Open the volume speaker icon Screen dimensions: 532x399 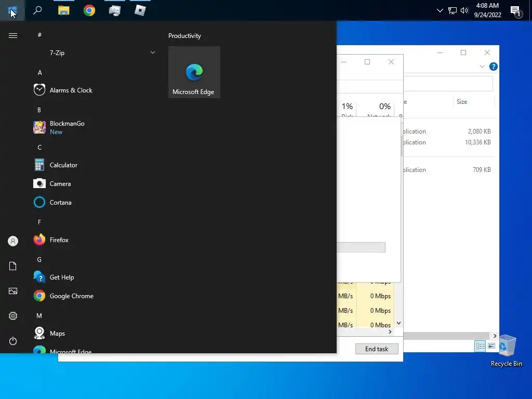point(464,10)
